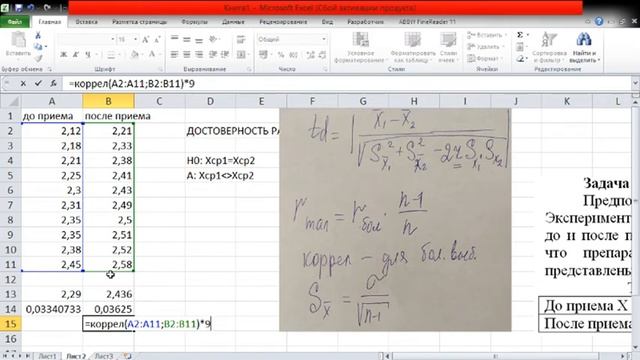Activate the Format Painter brush

tap(38, 58)
